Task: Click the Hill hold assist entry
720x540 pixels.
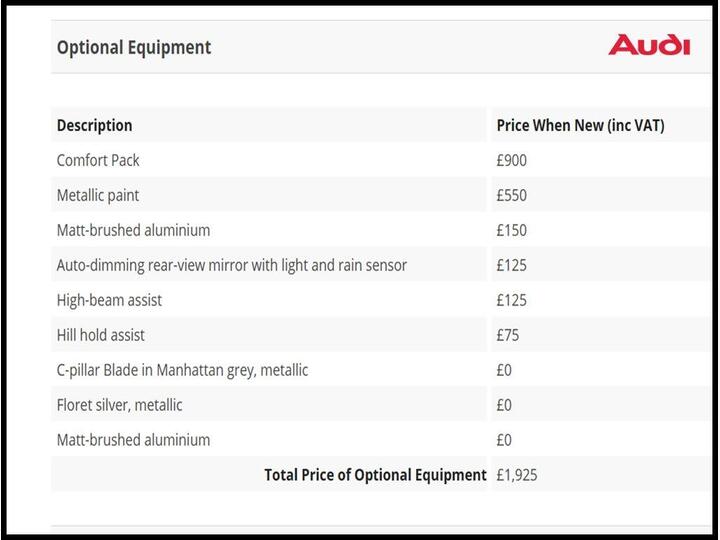Action: coord(101,335)
